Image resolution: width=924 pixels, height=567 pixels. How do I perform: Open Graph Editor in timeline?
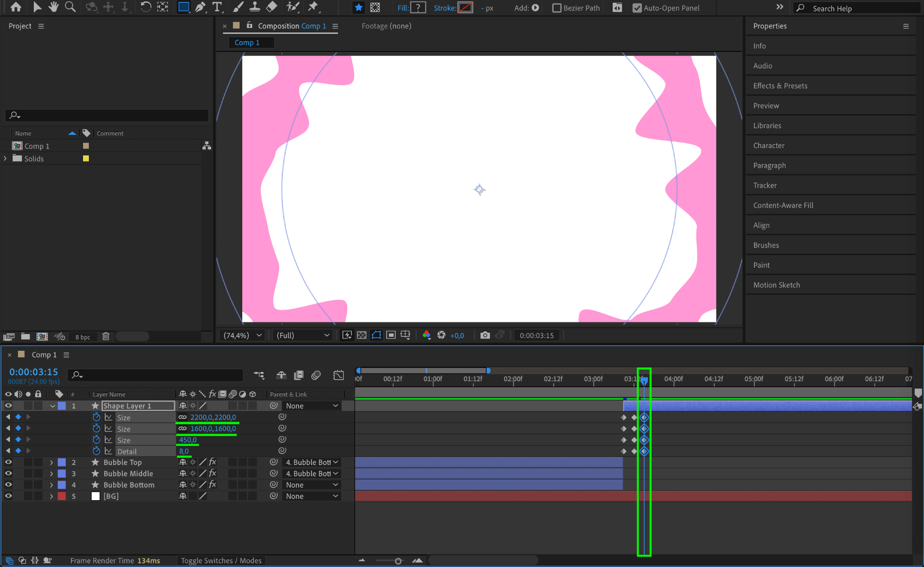click(x=338, y=375)
